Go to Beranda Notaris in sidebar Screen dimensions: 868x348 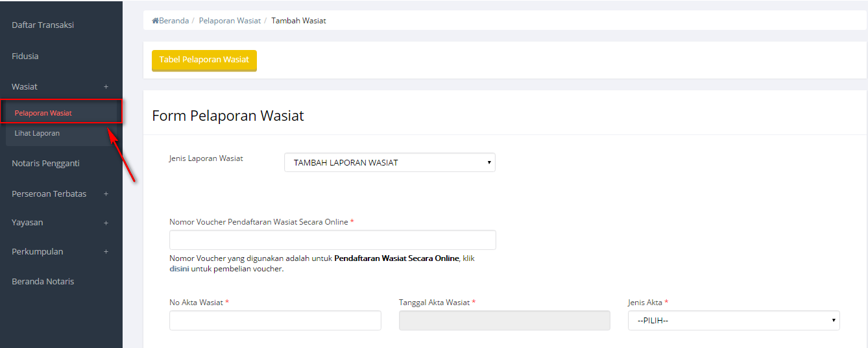pyautogui.click(x=43, y=282)
